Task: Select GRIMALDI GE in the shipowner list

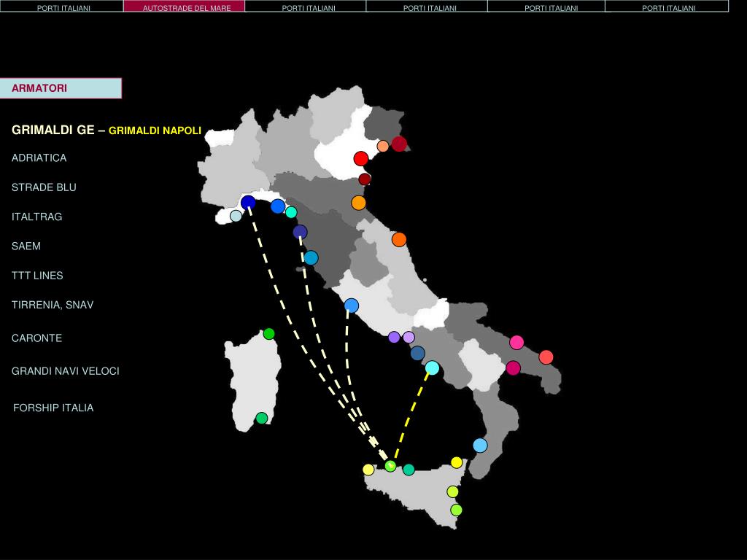Action: click(53, 130)
